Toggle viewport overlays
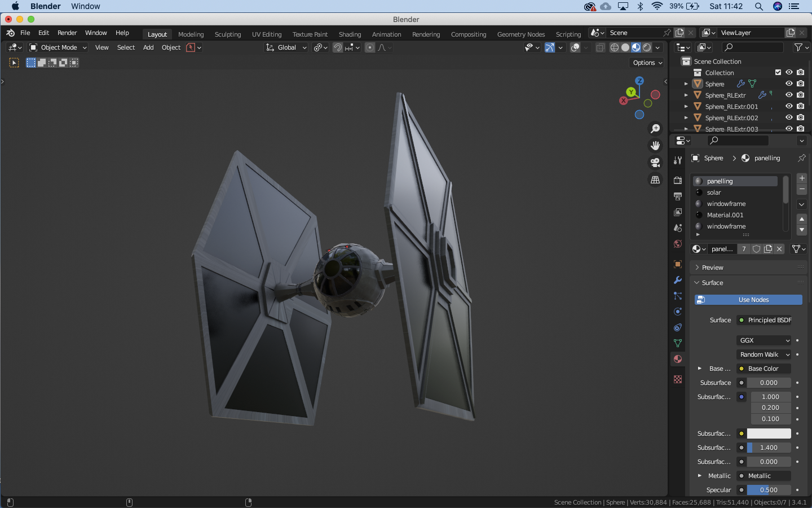Screen dimensions: 812x508 pyautogui.click(x=575, y=47)
